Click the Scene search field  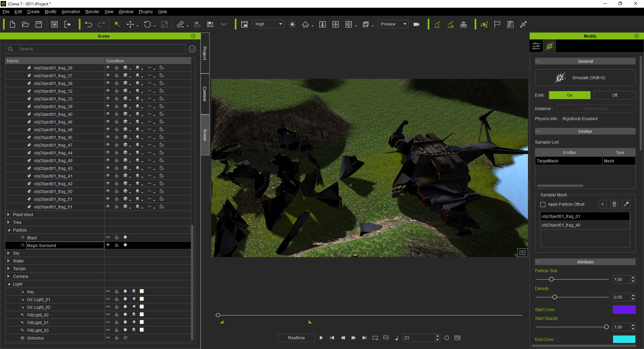pos(95,49)
